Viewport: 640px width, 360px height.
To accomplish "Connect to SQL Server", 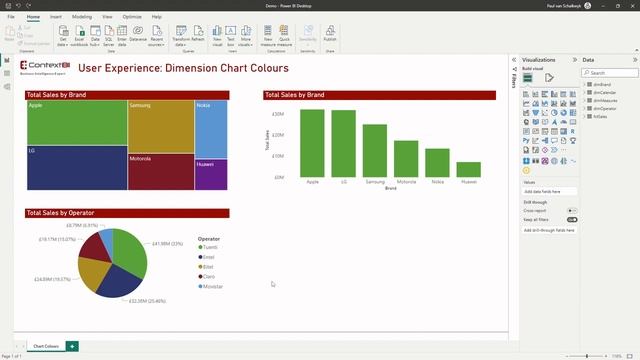I will [x=109, y=36].
